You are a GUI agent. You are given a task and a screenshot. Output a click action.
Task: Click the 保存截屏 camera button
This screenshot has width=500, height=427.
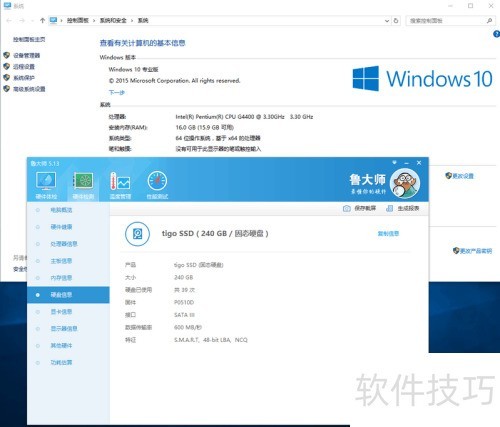coord(359,208)
